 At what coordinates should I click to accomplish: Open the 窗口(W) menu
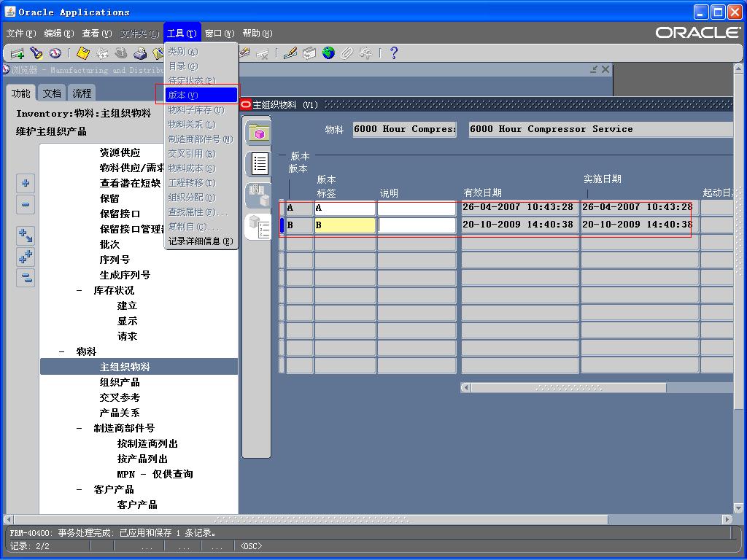pos(220,34)
